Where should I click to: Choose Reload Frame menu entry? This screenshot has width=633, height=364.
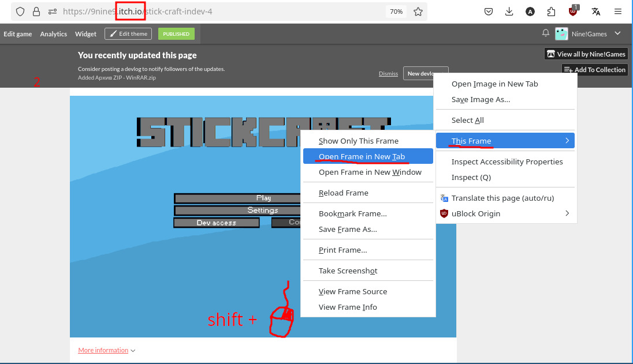pyautogui.click(x=368, y=193)
